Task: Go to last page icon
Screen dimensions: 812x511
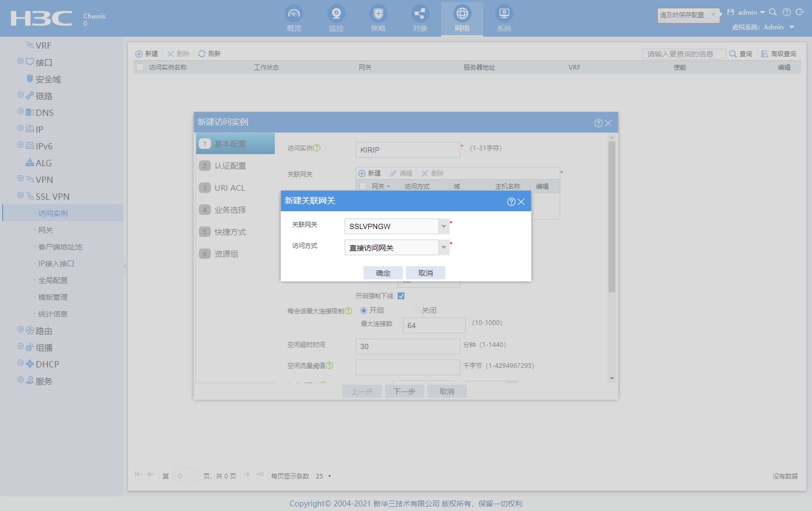Action: coord(260,474)
